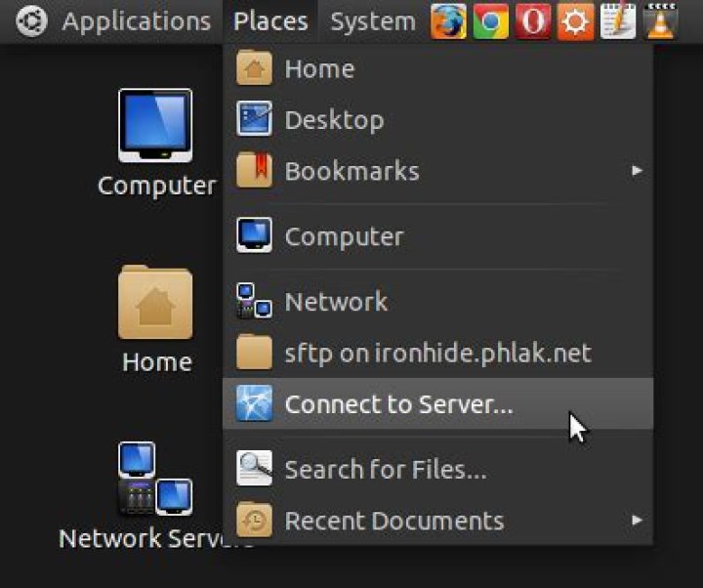Open the Computer desktop icon
Viewport: 703px width, 588px height.
tap(155, 126)
